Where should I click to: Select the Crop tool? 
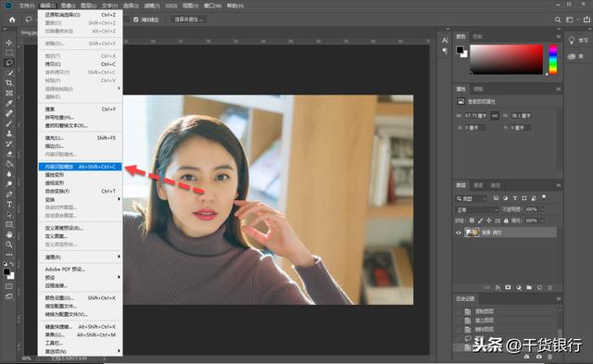click(x=9, y=82)
